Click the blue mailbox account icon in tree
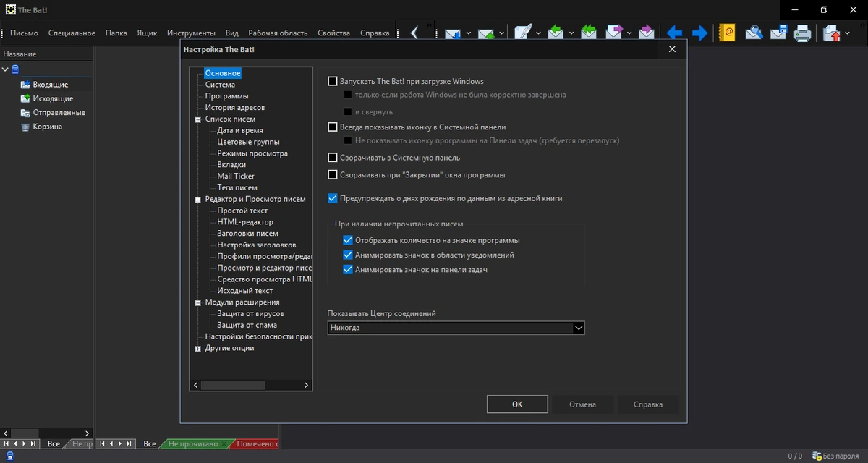 (x=15, y=69)
